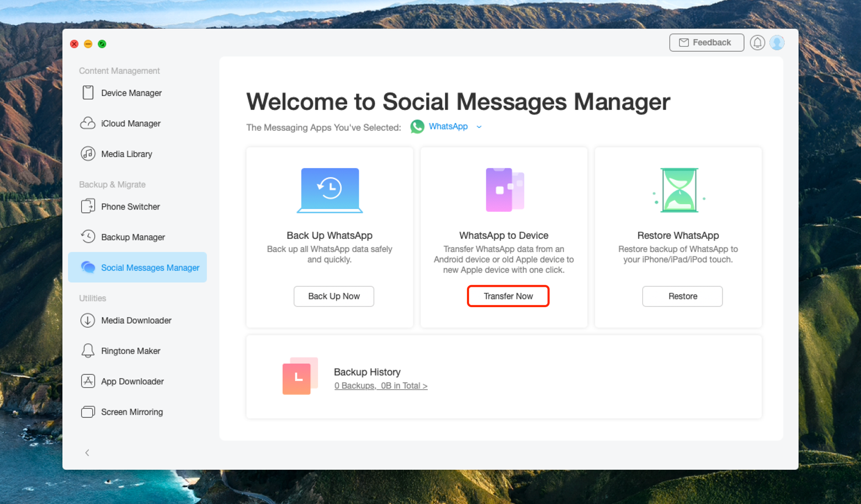
Task: Open the user account avatar
Action: [777, 42]
